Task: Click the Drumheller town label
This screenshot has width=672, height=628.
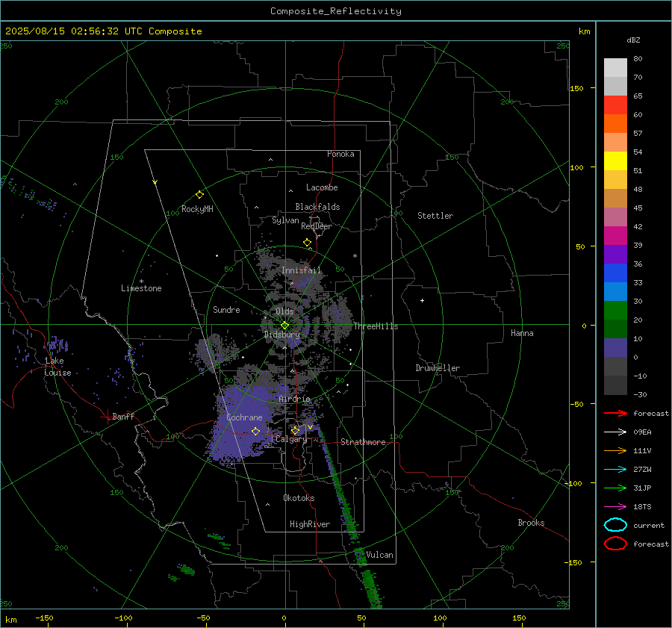Action: pyautogui.click(x=438, y=368)
